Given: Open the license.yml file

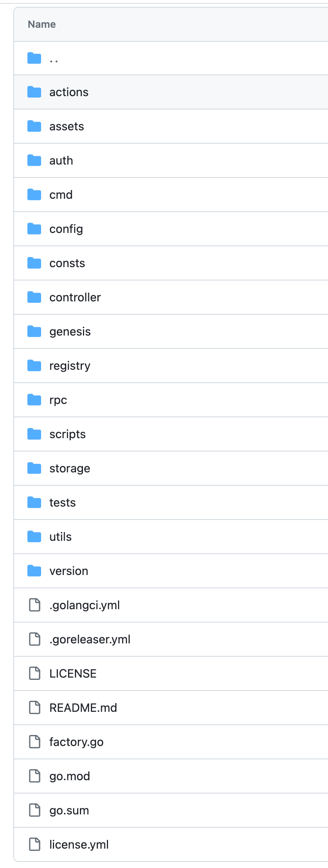Looking at the screenshot, I should 79,844.
